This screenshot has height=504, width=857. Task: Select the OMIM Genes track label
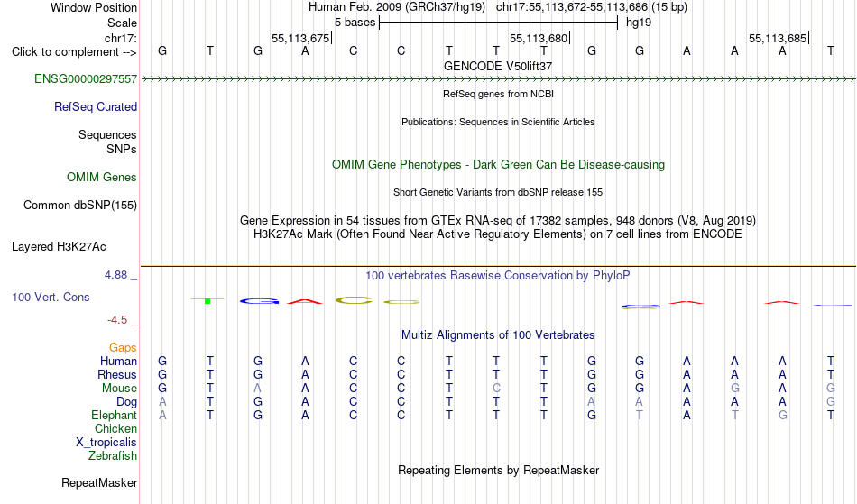(x=102, y=178)
